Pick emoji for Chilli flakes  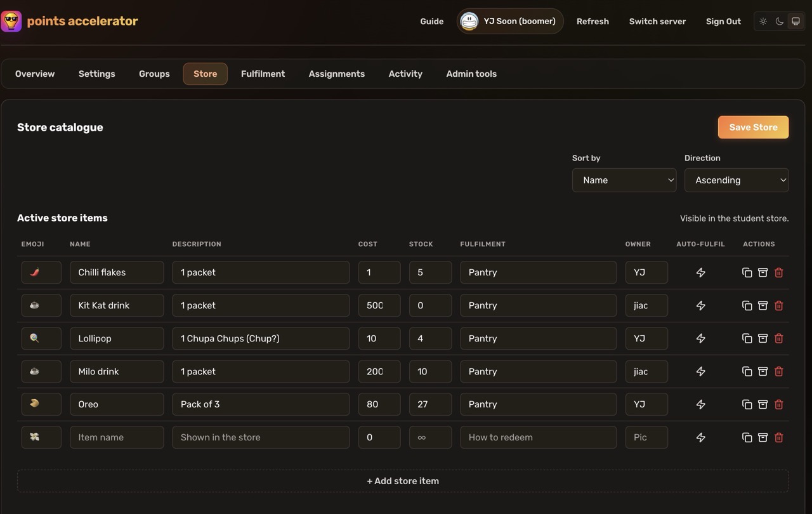[x=41, y=272]
